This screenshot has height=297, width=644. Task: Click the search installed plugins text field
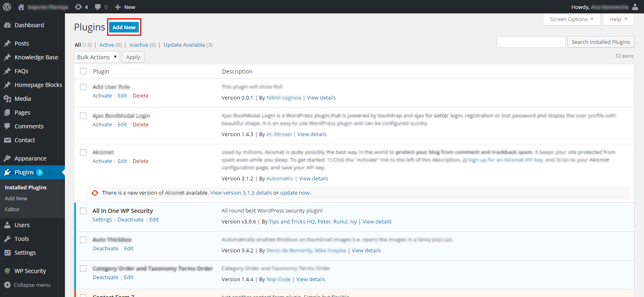pos(531,42)
